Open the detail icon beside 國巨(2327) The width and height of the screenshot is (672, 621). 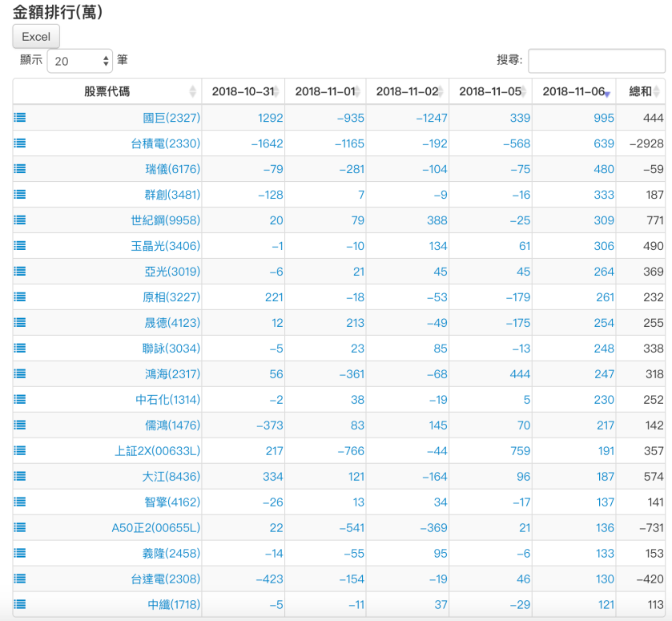click(18, 117)
